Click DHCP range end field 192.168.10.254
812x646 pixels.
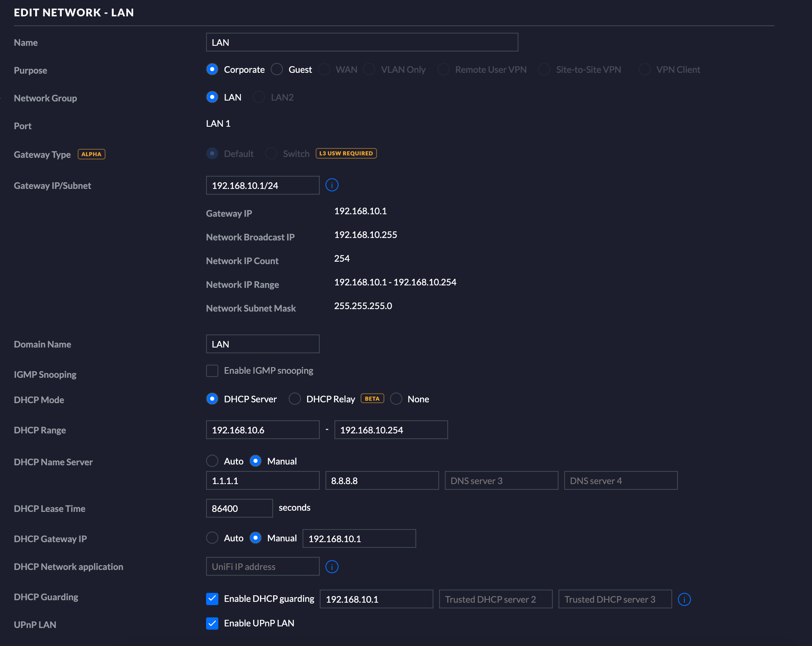(x=391, y=430)
